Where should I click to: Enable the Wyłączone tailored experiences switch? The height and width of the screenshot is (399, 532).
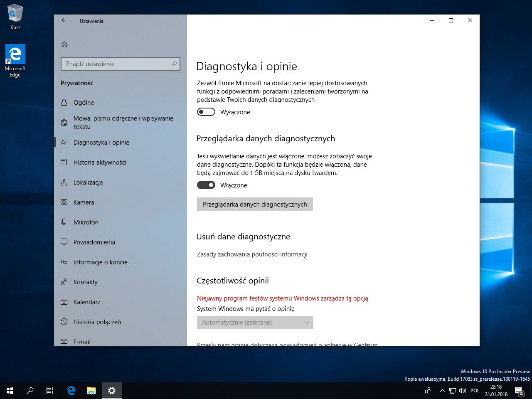tap(206, 112)
